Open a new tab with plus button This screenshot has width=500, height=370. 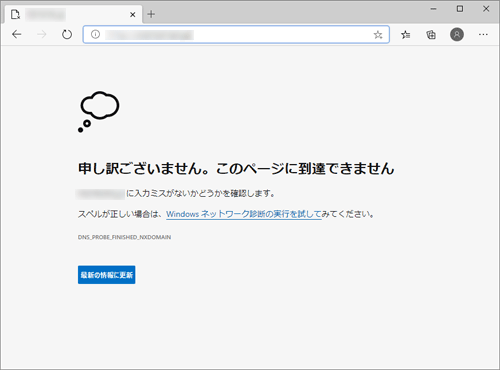151,14
